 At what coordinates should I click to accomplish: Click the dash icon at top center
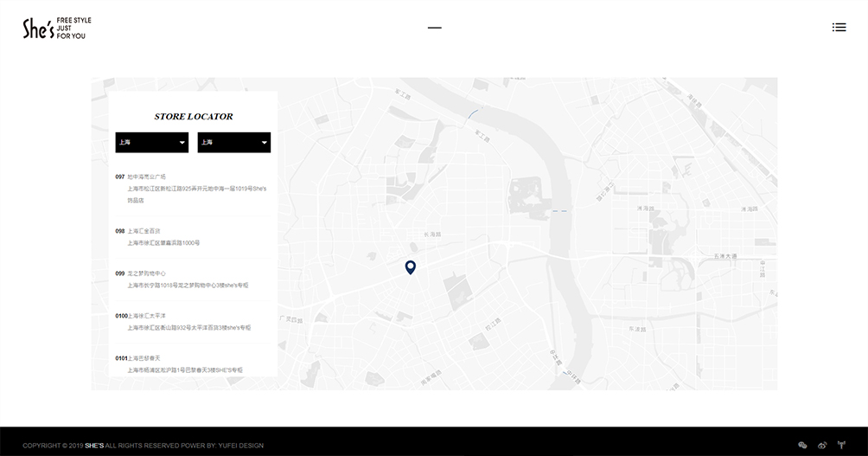[434, 29]
